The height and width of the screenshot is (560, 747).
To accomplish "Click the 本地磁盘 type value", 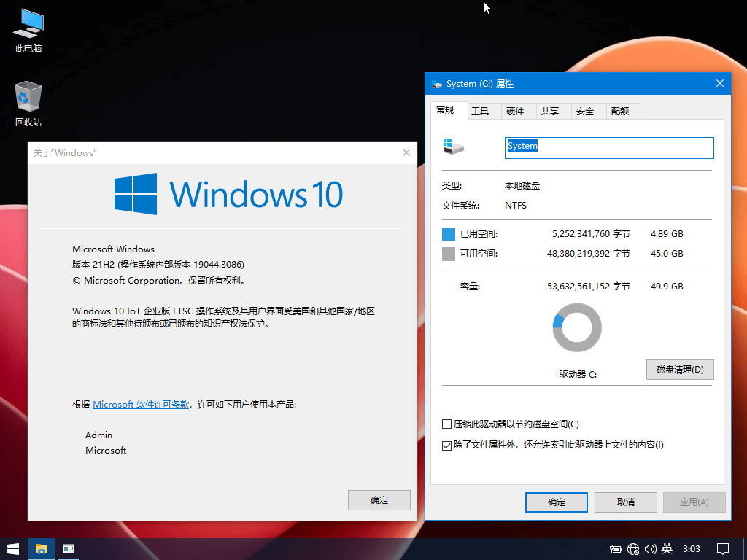I will [x=522, y=186].
